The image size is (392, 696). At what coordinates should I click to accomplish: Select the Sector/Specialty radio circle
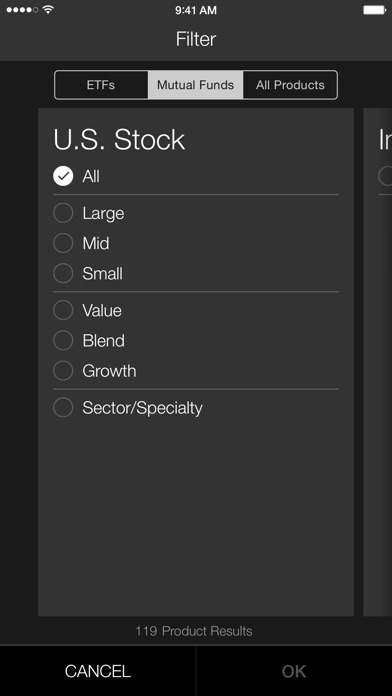(63, 407)
